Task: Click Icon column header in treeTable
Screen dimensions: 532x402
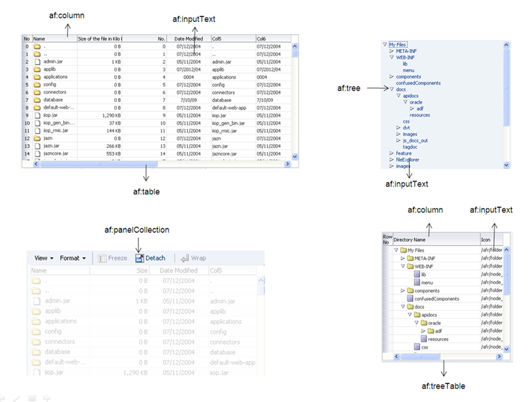Action: coord(492,239)
